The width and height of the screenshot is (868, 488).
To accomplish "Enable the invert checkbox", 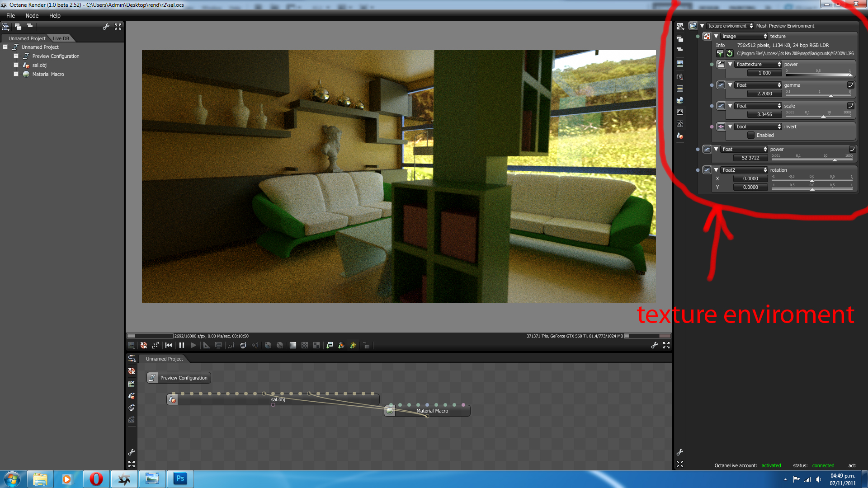I will (751, 135).
